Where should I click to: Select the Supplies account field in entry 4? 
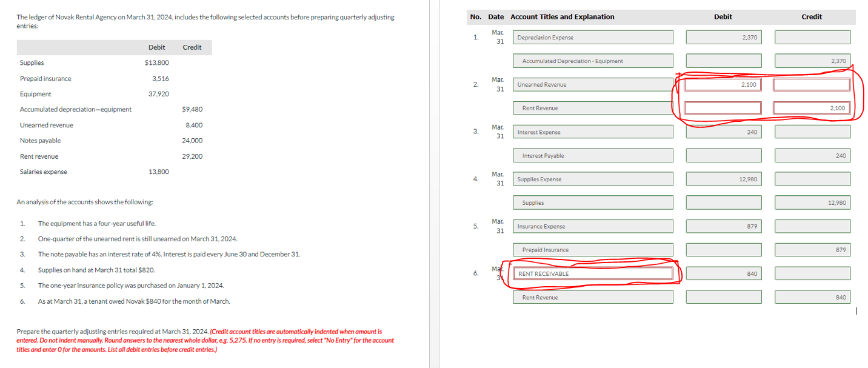pyautogui.click(x=593, y=202)
